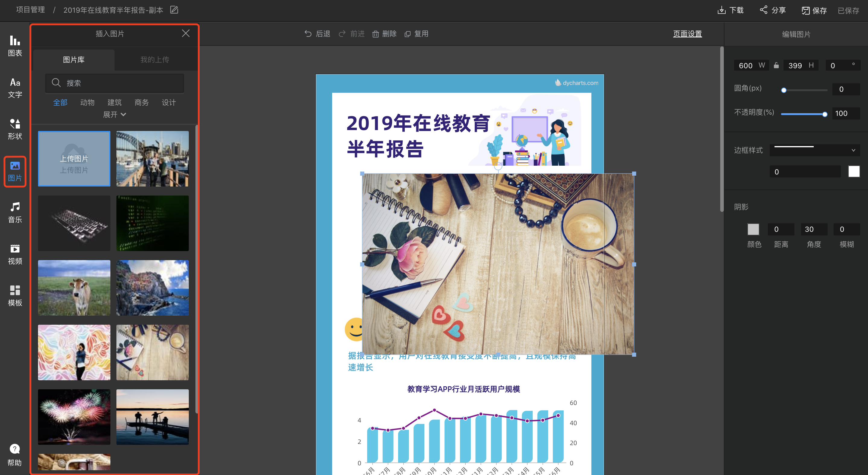
Task: Open the shadow 颜色 swatch
Action: pyautogui.click(x=753, y=229)
